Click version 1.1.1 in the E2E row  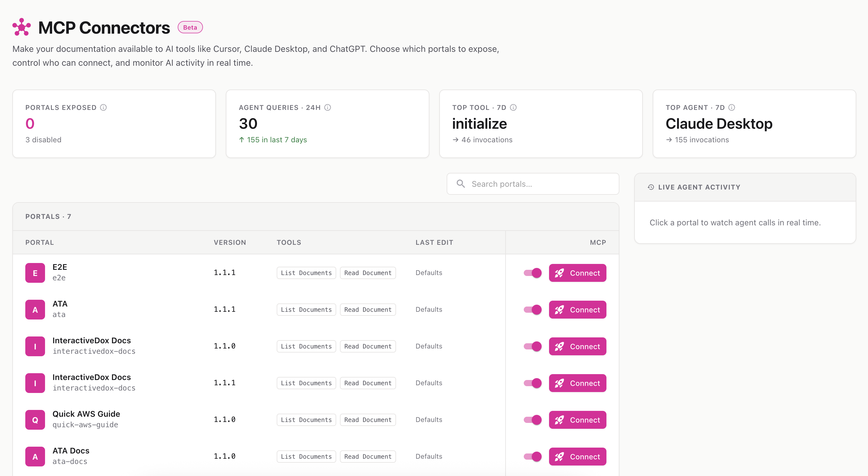click(225, 272)
